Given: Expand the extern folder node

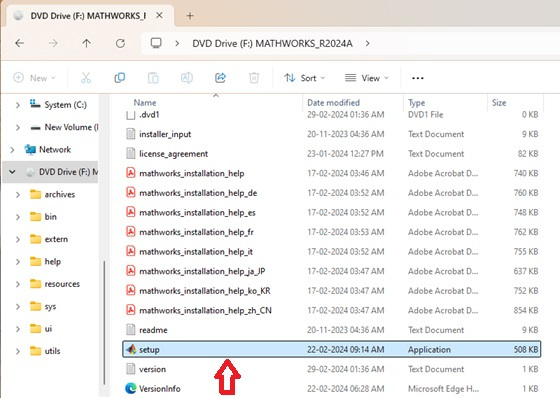Looking at the screenshot, I should tap(18, 239).
